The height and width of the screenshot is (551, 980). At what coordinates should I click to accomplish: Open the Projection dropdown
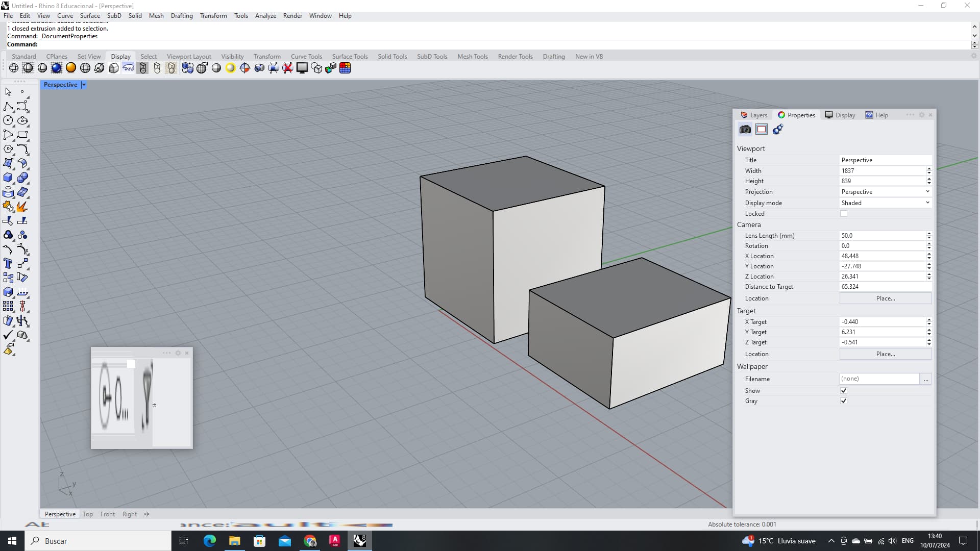tap(885, 192)
